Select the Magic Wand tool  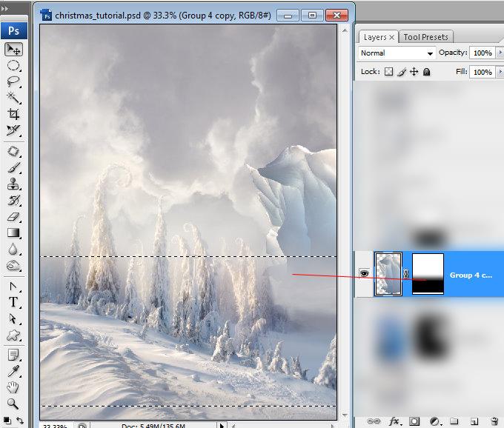click(x=13, y=98)
